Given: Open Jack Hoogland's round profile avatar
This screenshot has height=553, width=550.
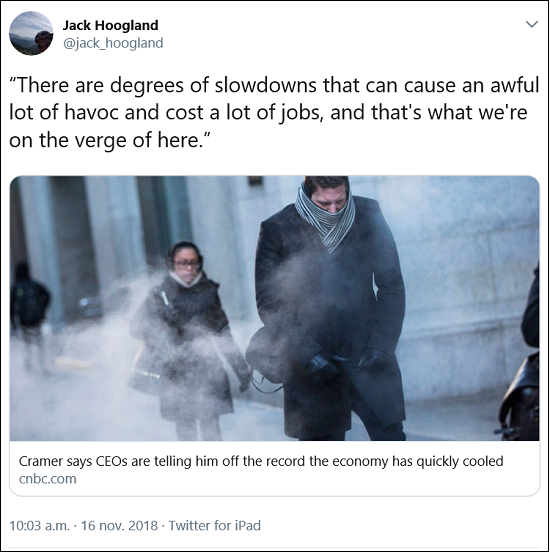Looking at the screenshot, I should (31, 33).
